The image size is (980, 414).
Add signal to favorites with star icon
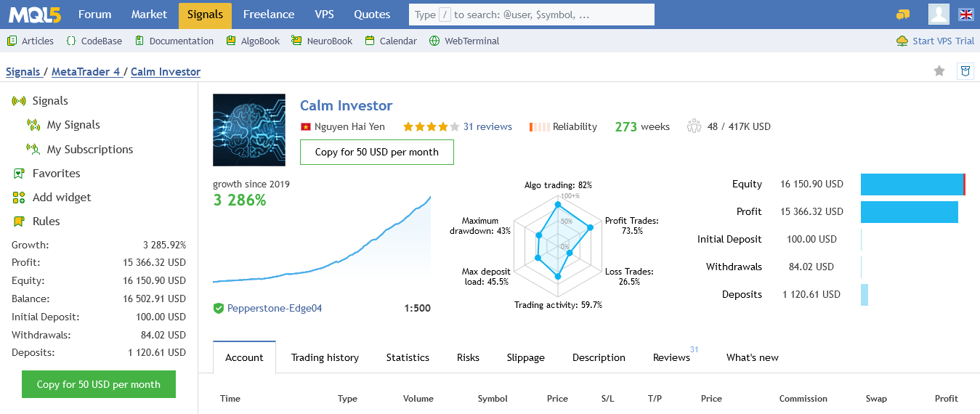[x=939, y=70]
